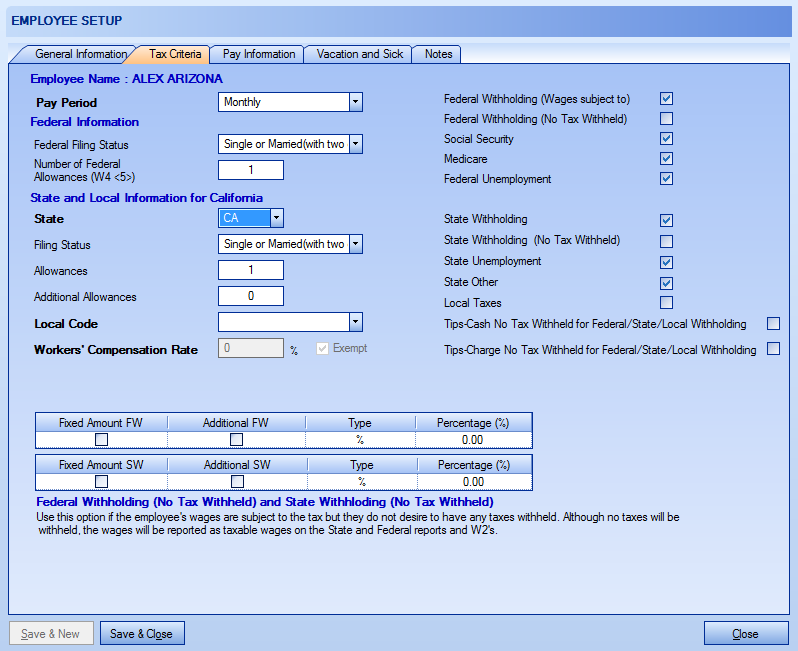The height and width of the screenshot is (651, 798).
Task: Tick the Additional SW checkbox
Action: [x=237, y=481]
